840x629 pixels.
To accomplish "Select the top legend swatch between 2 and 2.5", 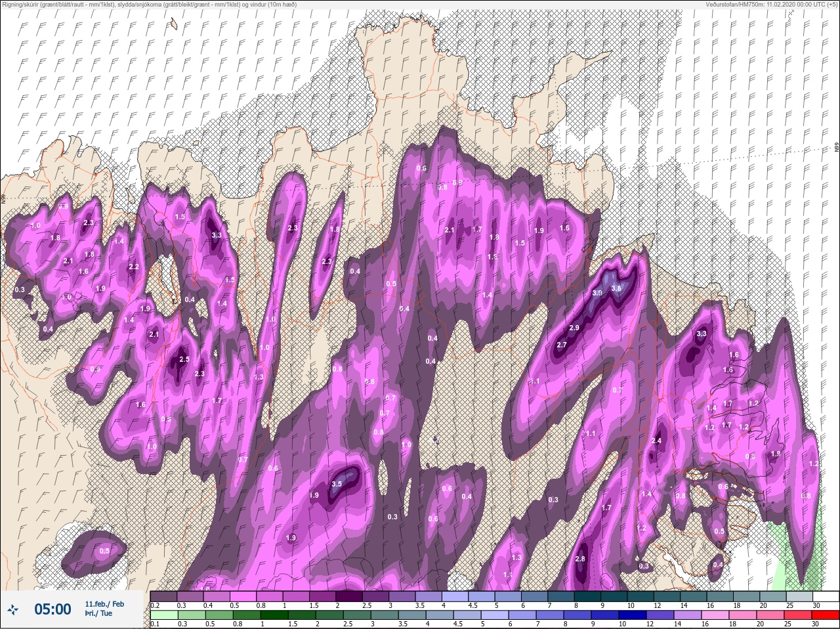I will (x=350, y=596).
